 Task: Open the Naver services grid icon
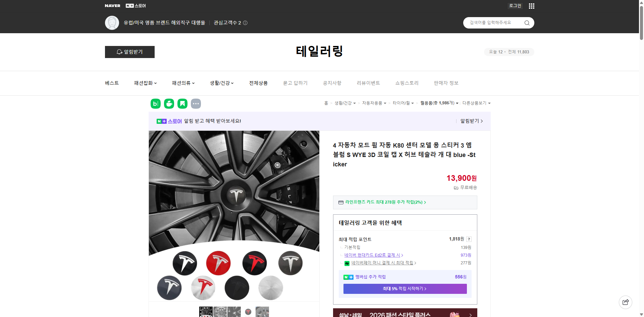coord(531,6)
